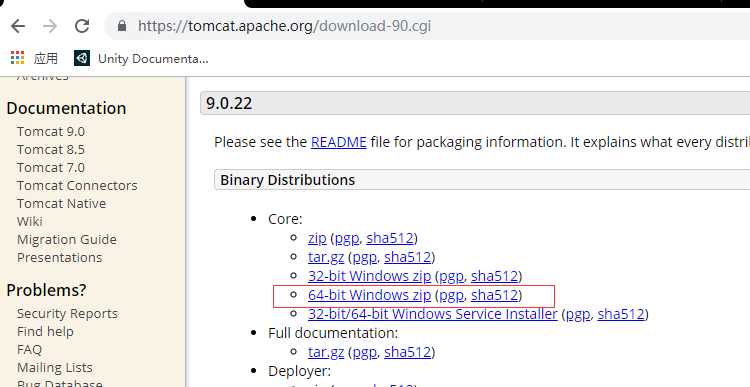Open sha512 for Full documentation tar.gz

point(408,352)
